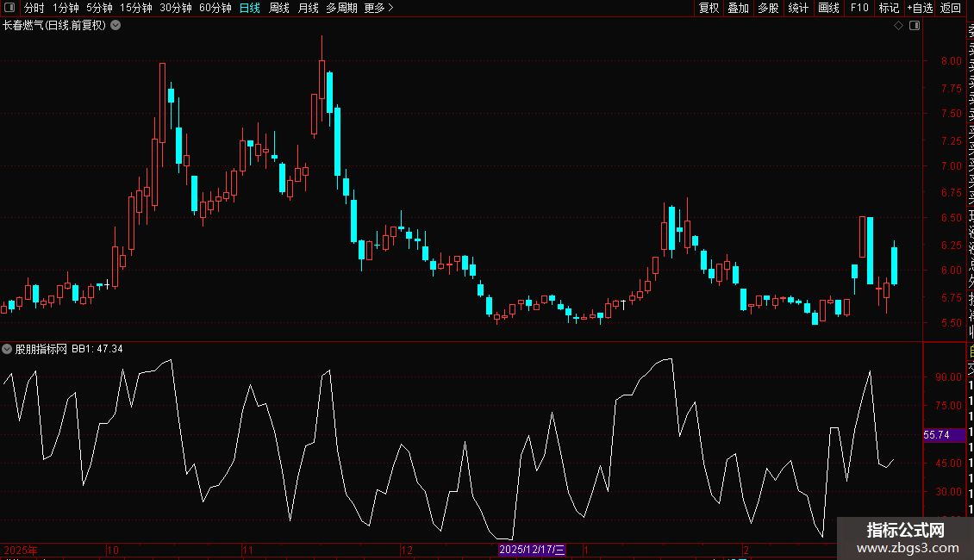Open 多周期 multi-period view
This screenshot has width=974, height=560.
pyautogui.click(x=341, y=8)
